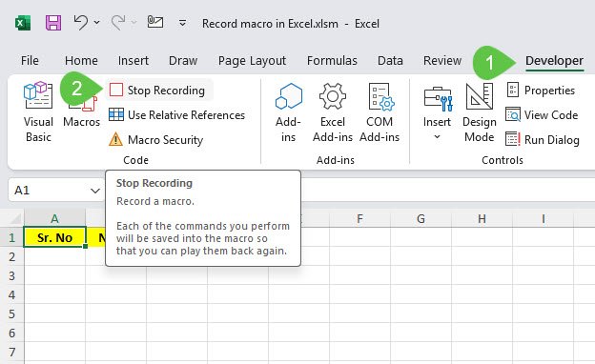Select row 3 header
Screen dimensions: 595x364
click(11, 275)
